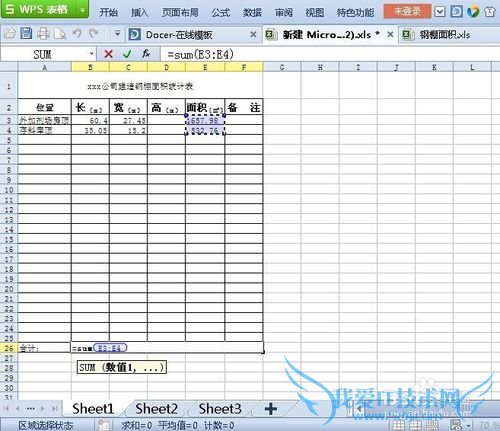Open the 数据 ribbon tab
Viewport: 500px width, 431px height.
(252, 13)
